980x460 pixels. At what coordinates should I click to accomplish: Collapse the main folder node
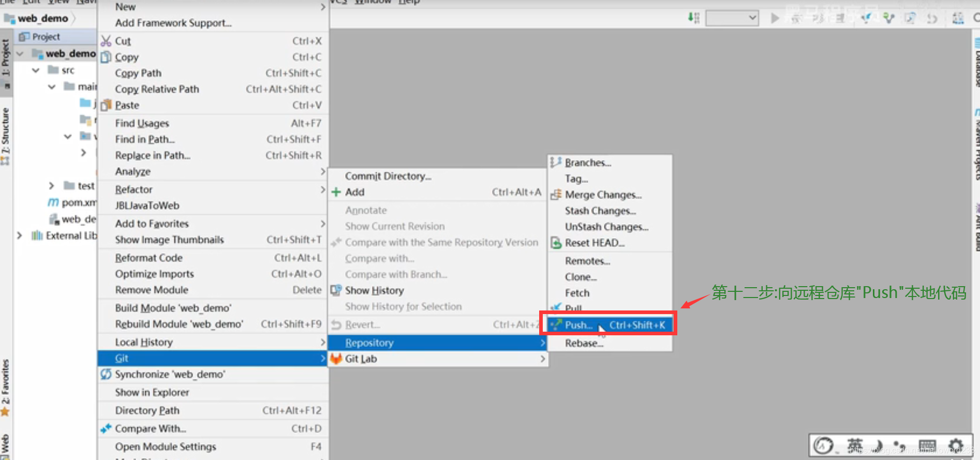(52, 86)
